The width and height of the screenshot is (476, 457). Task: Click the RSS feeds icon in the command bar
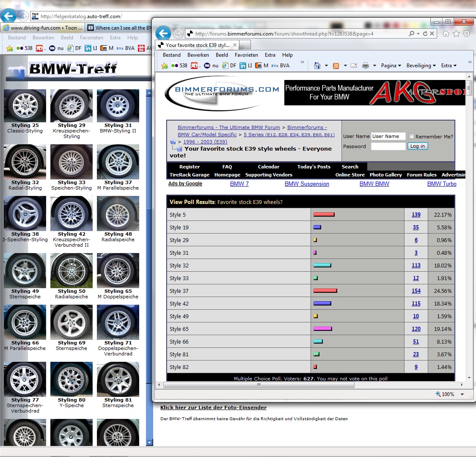(x=336, y=66)
